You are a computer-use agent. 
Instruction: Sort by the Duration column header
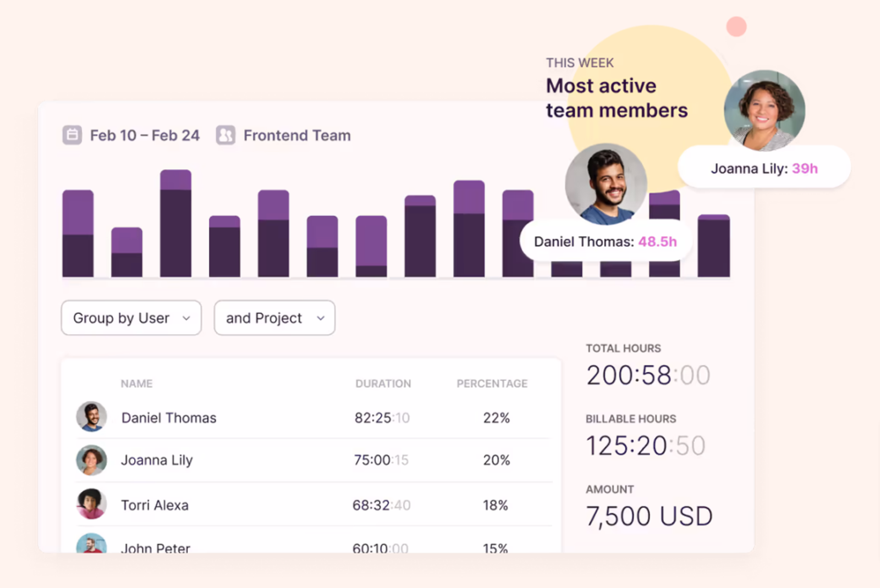point(383,384)
